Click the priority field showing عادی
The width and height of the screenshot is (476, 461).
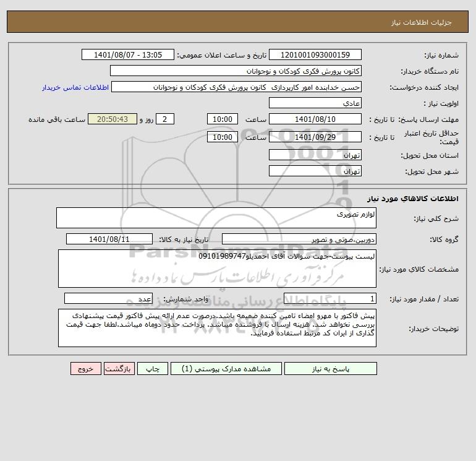click(x=315, y=103)
